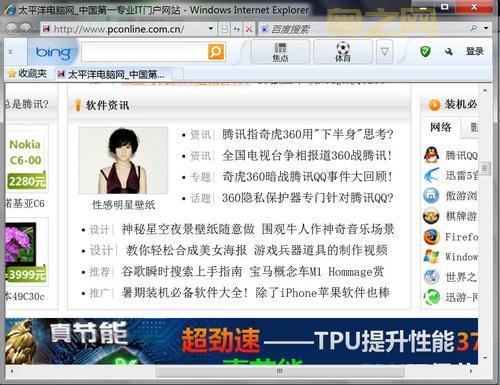The width and height of the screenshot is (500, 385).
Task: Open the Nokia C6-00 product ad
Action: point(27,159)
